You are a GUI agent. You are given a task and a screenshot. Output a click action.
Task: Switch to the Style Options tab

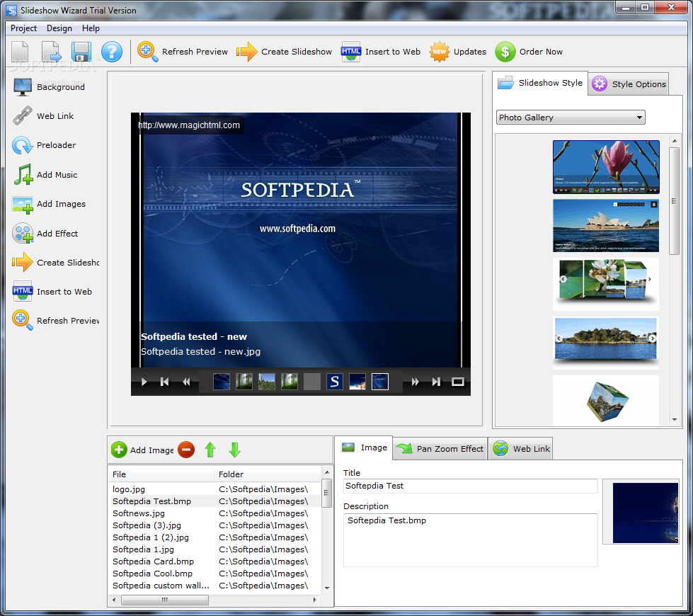[629, 84]
